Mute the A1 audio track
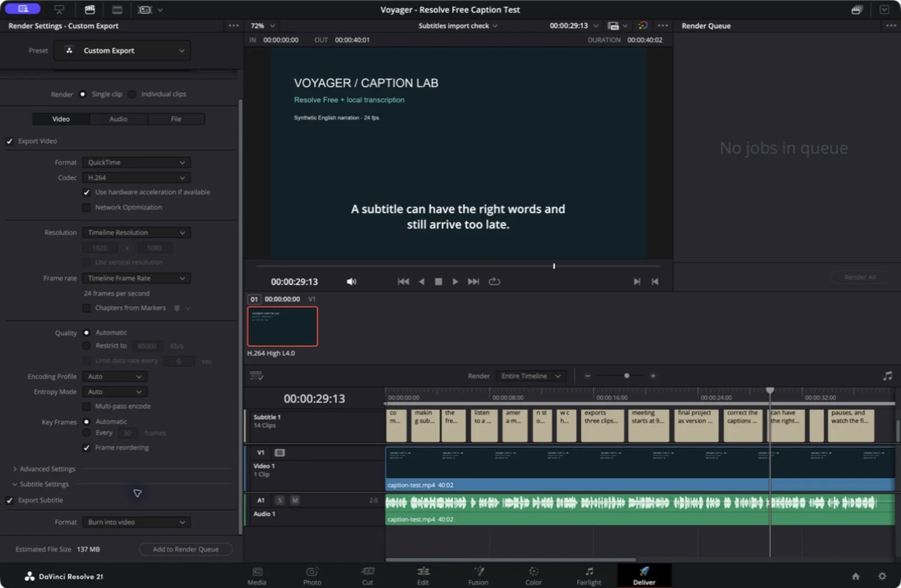 pyautogui.click(x=295, y=500)
